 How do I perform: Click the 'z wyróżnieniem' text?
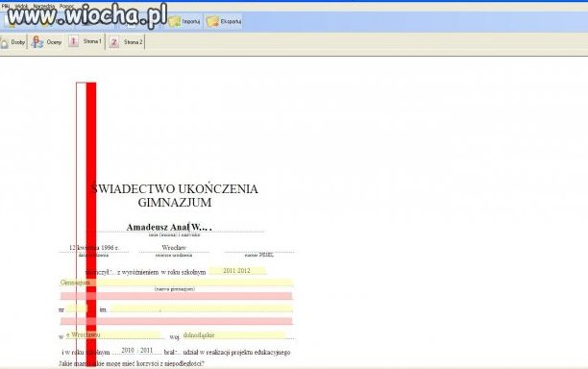138,272
